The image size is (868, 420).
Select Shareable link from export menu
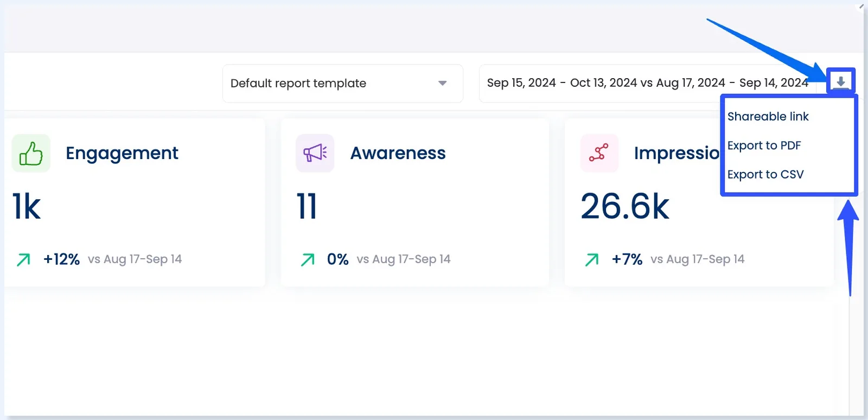768,117
